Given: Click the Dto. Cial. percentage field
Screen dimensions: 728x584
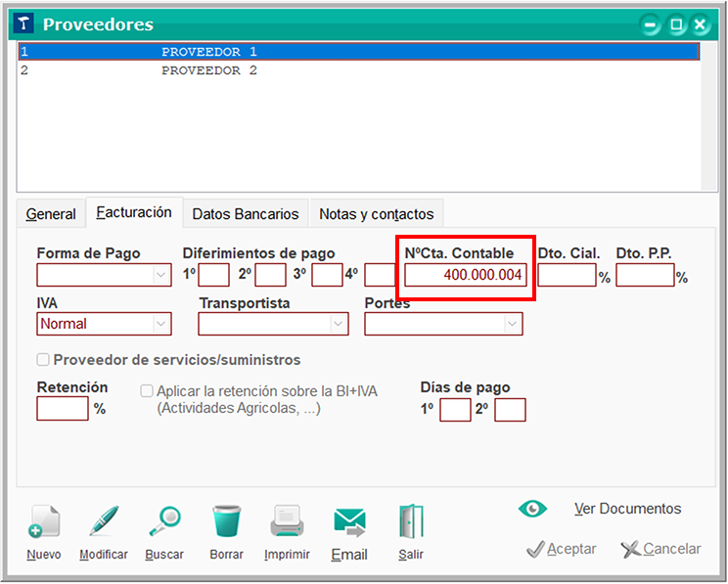Looking at the screenshot, I should (x=567, y=275).
